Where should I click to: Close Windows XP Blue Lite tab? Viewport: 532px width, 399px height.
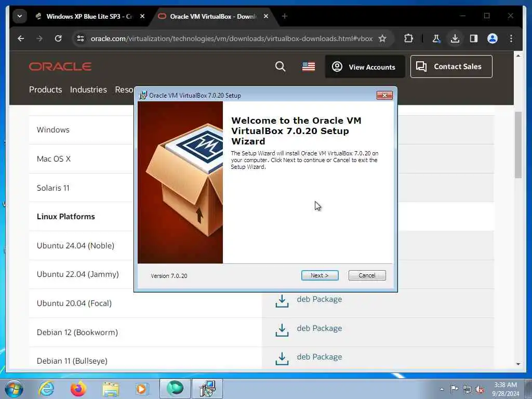[142, 16]
